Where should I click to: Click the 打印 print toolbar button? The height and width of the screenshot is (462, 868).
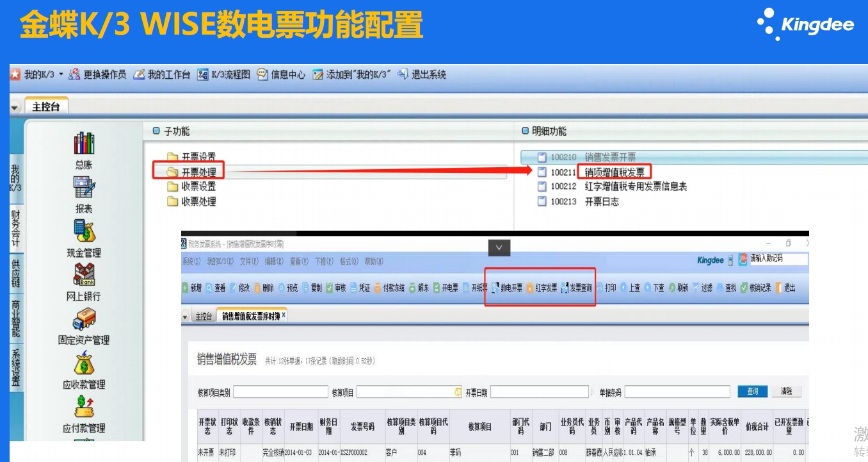(606, 288)
